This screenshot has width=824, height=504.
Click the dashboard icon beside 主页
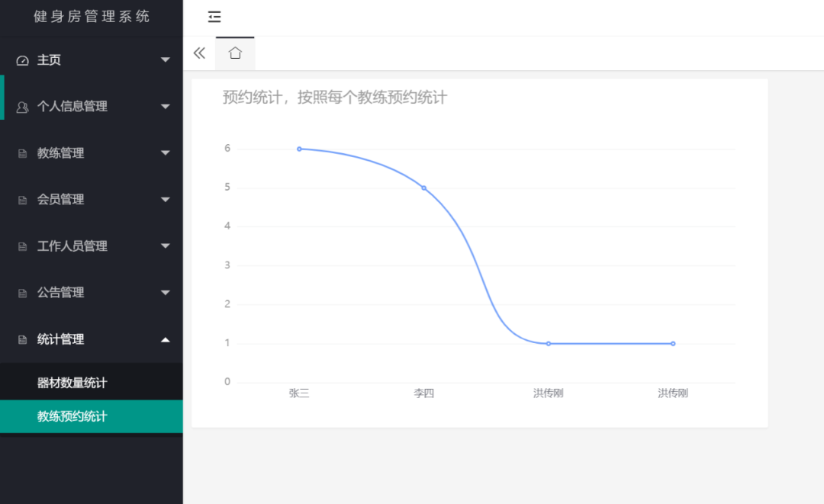click(22, 60)
